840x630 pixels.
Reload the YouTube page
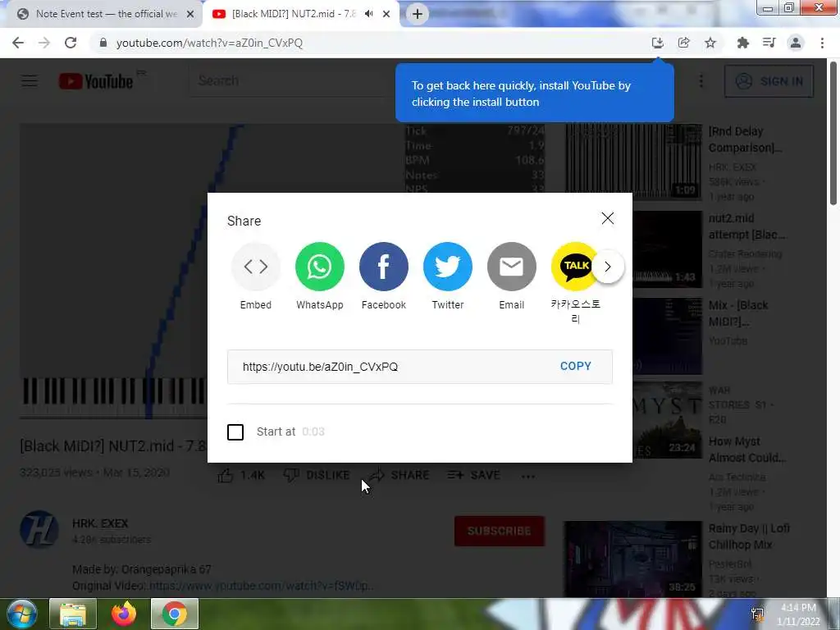pyautogui.click(x=71, y=43)
